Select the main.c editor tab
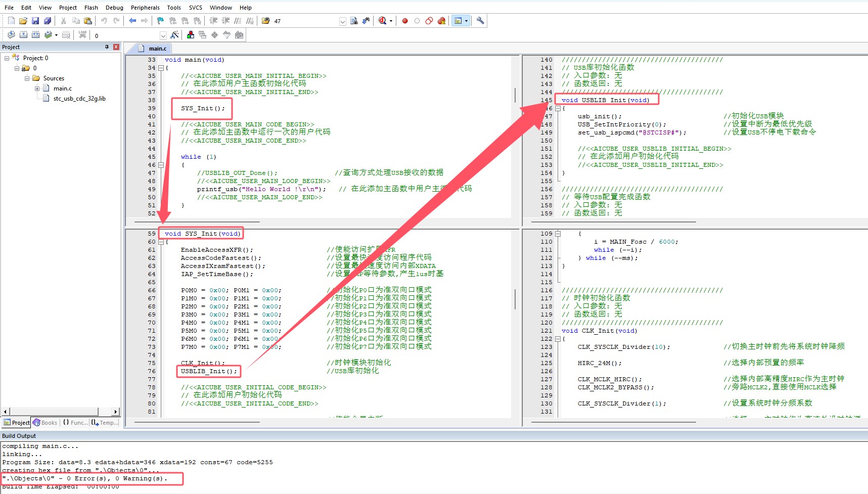The width and height of the screenshot is (868, 494). (x=153, y=49)
